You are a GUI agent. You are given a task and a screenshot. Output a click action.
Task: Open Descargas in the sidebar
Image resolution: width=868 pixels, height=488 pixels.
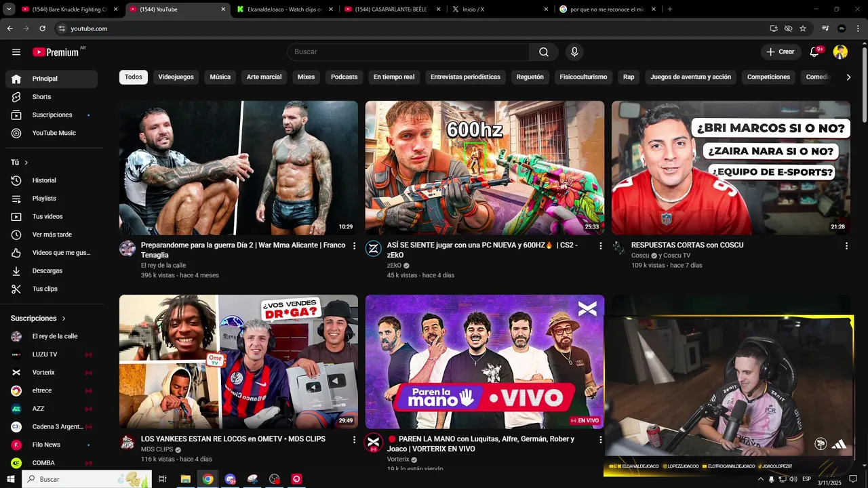52,270
